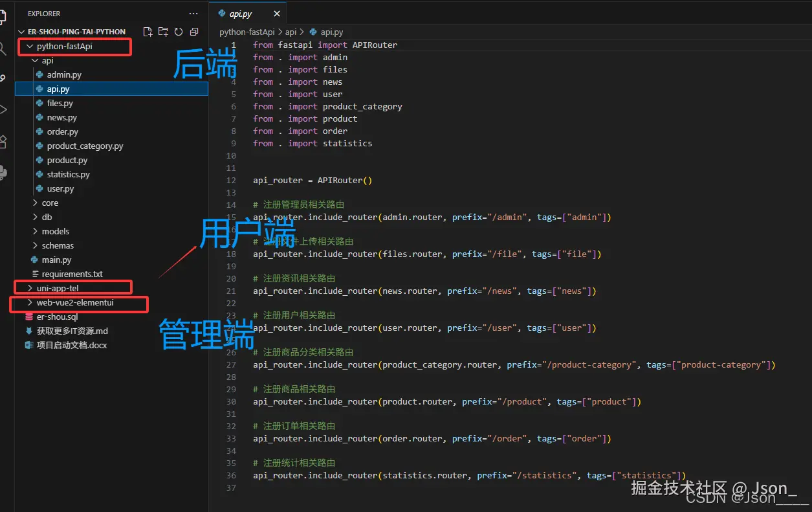
Task: Open the 项目启动文档.docx file
Action: (x=71, y=345)
